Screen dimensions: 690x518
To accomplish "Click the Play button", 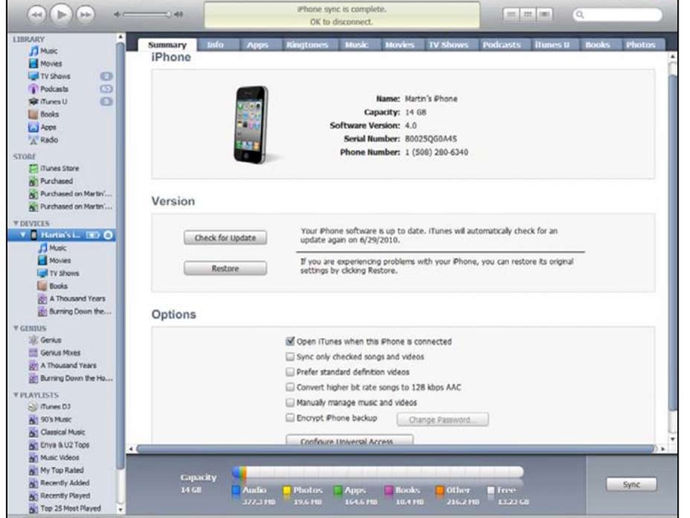I will [61, 15].
